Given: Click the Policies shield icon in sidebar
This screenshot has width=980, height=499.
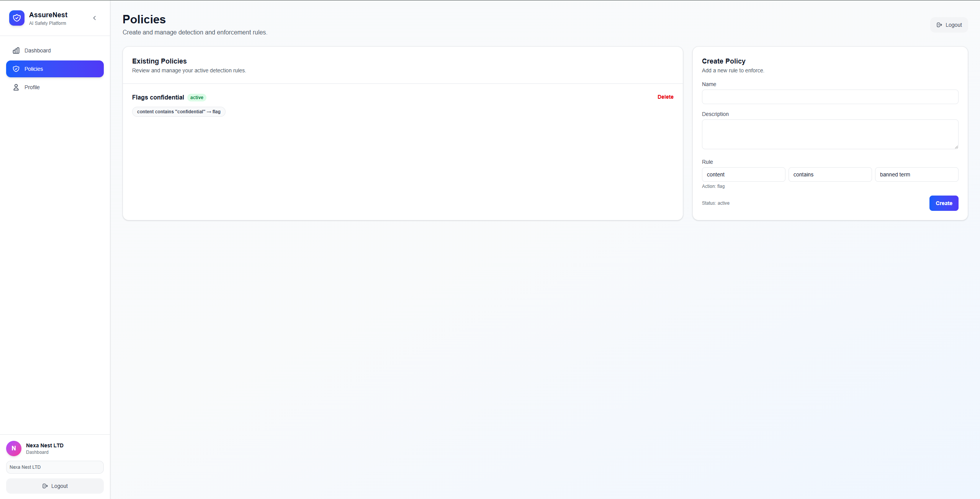Looking at the screenshot, I should (x=16, y=69).
